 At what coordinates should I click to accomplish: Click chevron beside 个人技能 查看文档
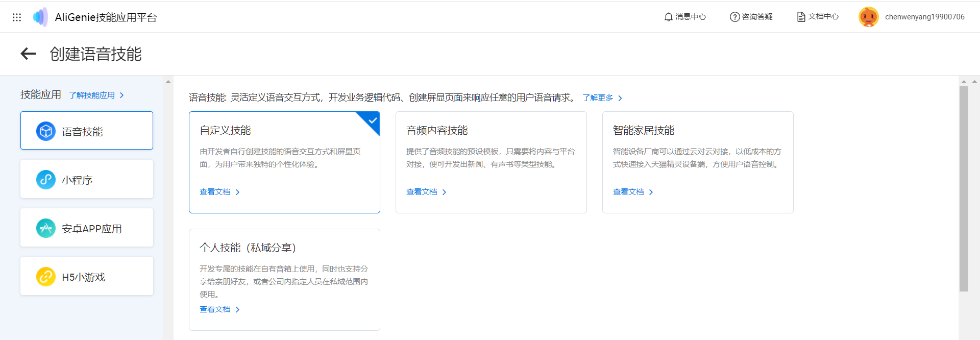click(x=237, y=310)
